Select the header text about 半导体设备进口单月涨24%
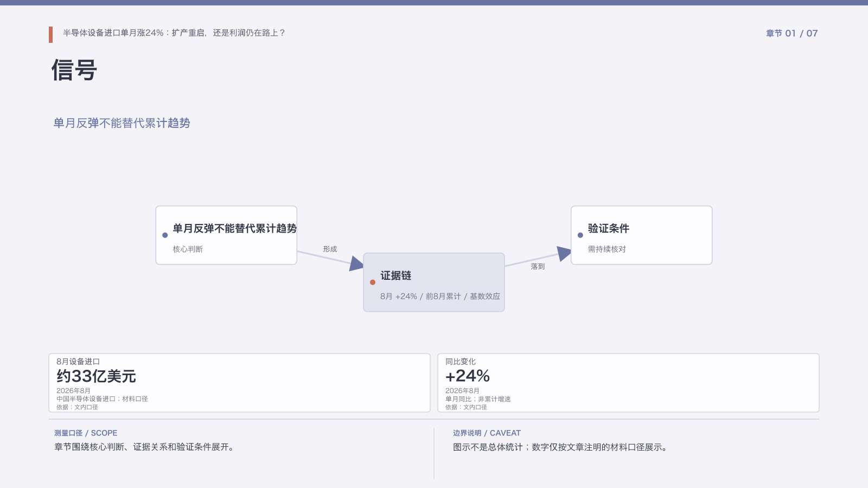Screen dimensions: 868x488 click(174, 33)
